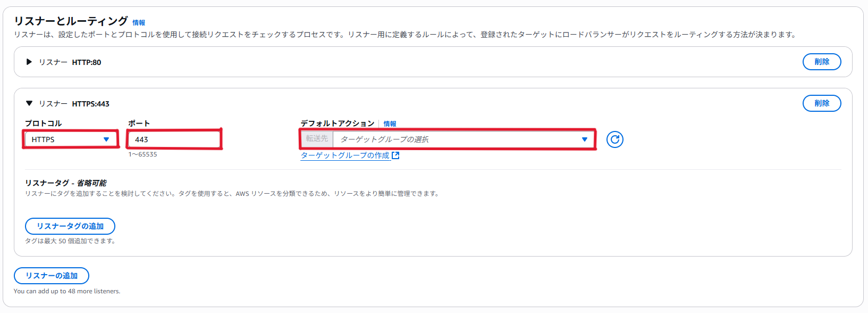868x313 pixels.
Task: Open 情報 link beside デフォルトアクション
Action: pos(390,124)
